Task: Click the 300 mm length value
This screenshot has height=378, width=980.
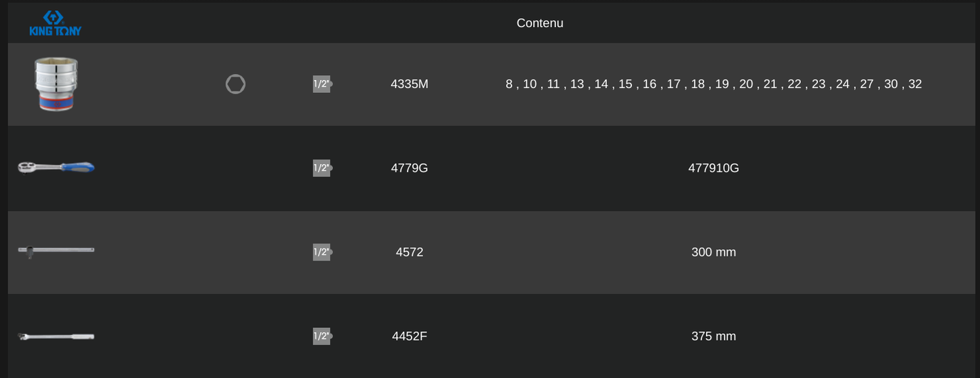Action: 713,252
